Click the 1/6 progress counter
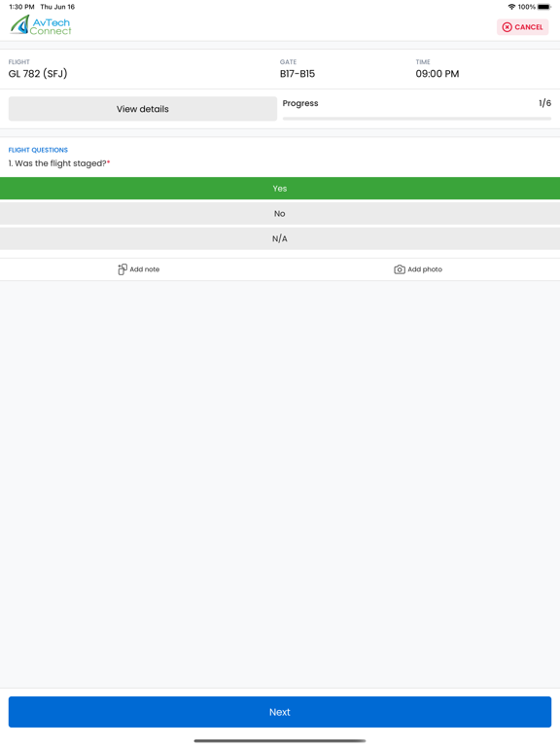Image resolution: width=560 pixels, height=747 pixels. [x=544, y=103]
